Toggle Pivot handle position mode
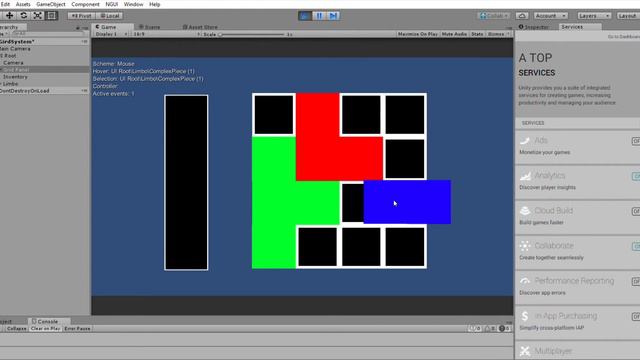This screenshot has width=640, height=360. [82, 16]
